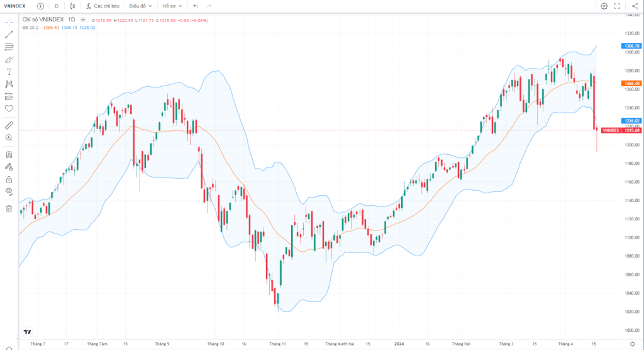Screen dimensions: 644x350
Task: Click the open price O1218.64 value
Action: click(101, 20)
